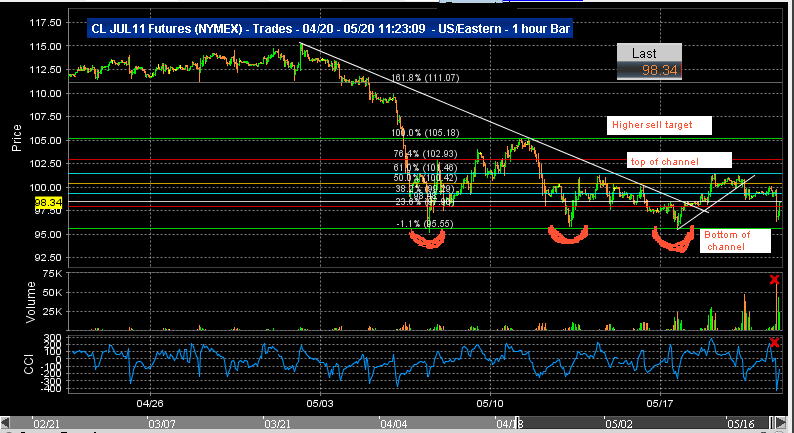Click the 02/21 mark on the time scrollbar
The height and width of the screenshot is (433, 794).
tap(45, 423)
